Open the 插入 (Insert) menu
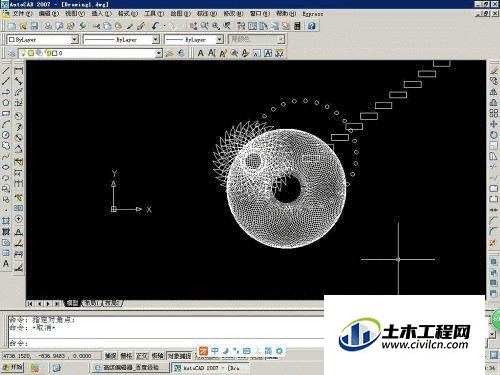 [x=101, y=14]
